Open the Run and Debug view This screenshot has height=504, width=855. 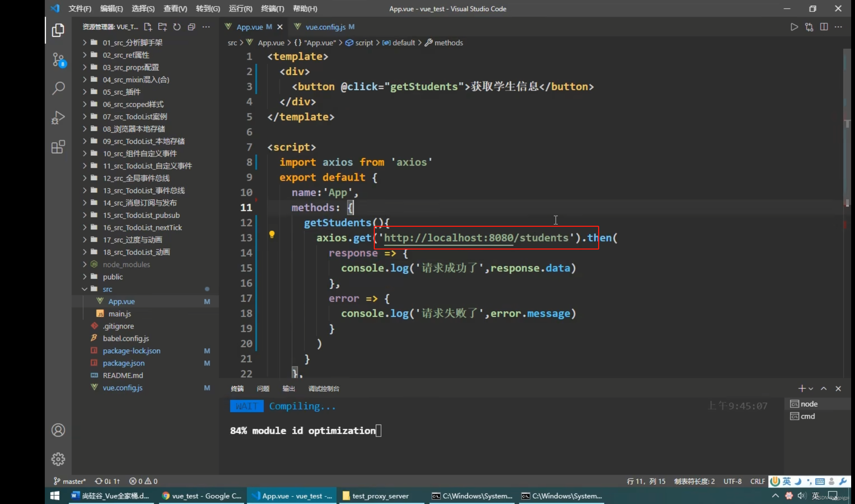point(58,118)
